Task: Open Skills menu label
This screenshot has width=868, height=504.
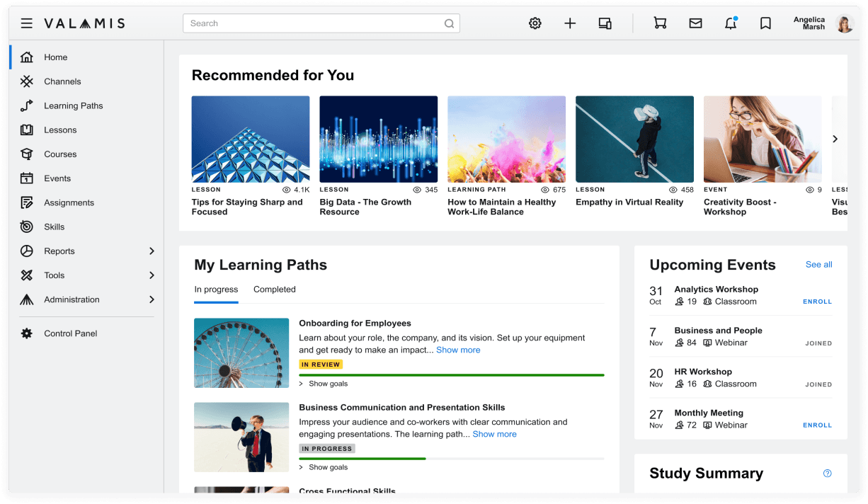Action: pyautogui.click(x=54, y=227)
